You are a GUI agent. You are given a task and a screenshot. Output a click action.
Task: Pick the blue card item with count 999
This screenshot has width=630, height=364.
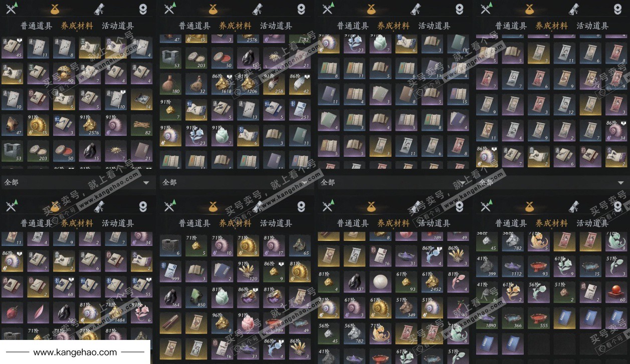click(x=170, y=271)
